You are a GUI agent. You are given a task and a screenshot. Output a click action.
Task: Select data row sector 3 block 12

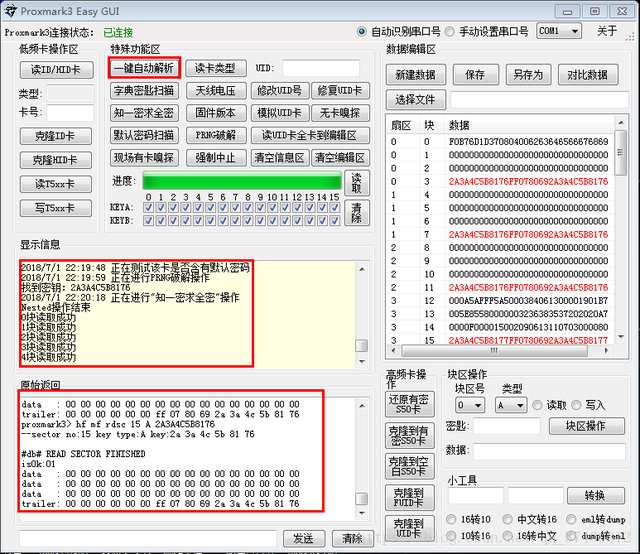pyautogui.click(x=500, y=300)
